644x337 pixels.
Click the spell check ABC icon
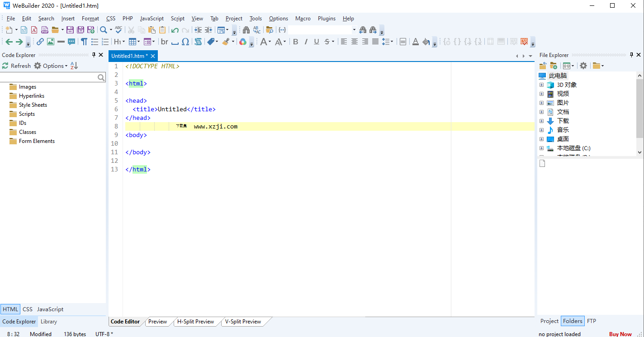(118, 30)
